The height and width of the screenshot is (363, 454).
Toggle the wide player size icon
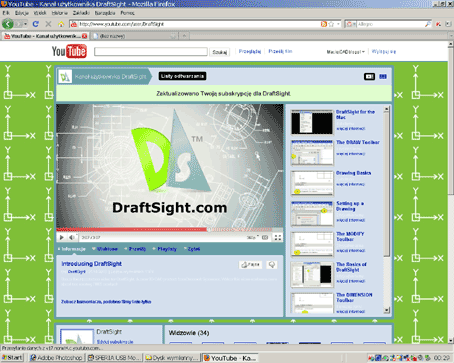click(x=265, y=237)
